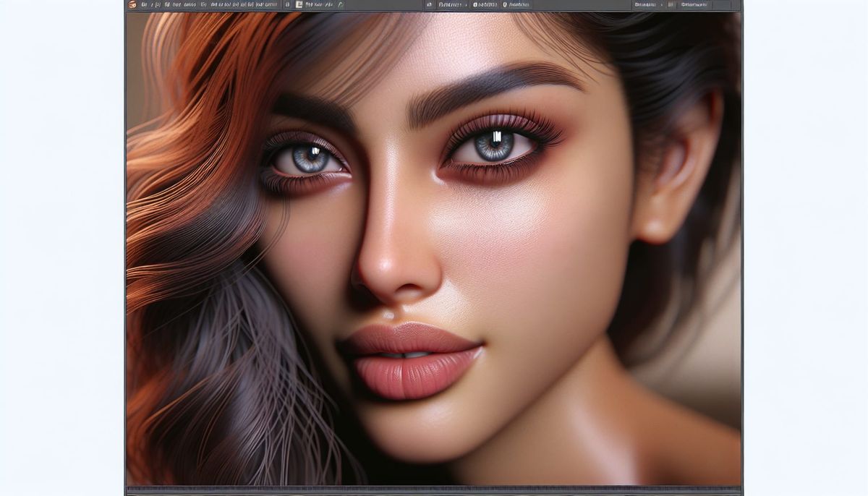Select the green brush icon in top toolbar
Viewport: 868px width, 496px height.
point(340,4)
